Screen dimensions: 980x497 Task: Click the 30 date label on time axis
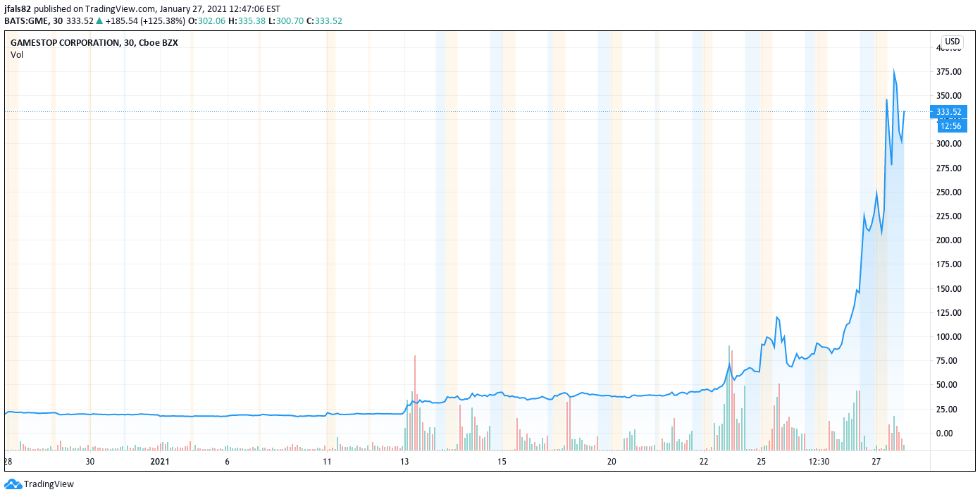tap(90, 462)
